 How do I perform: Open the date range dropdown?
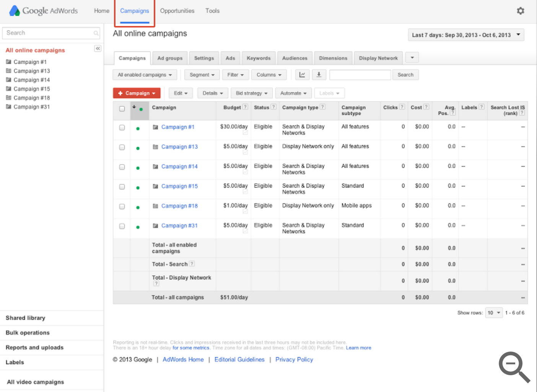point(466,35)
